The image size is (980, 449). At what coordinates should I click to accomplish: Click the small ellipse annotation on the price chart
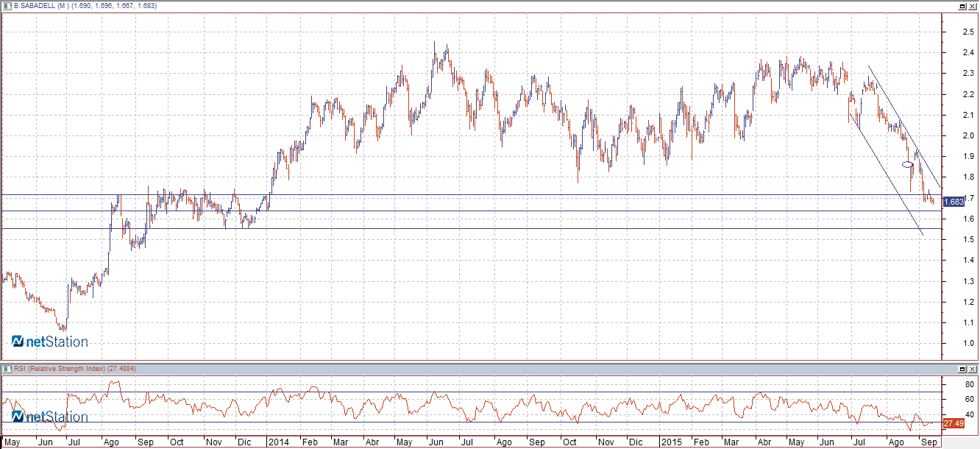tap(908, 164)
